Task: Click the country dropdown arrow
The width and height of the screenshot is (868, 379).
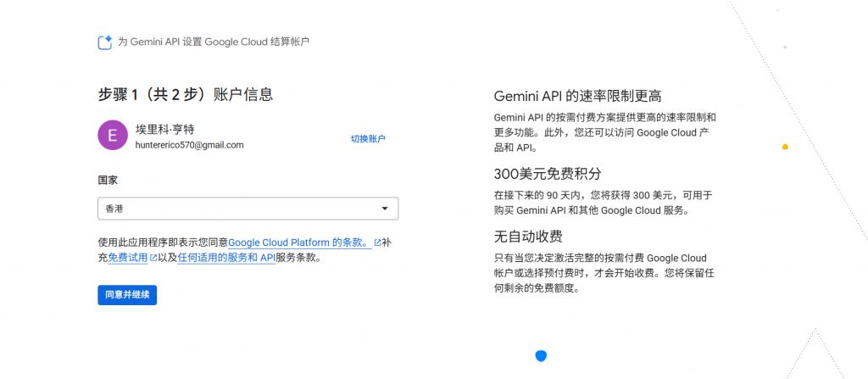Action: [385, 209]
